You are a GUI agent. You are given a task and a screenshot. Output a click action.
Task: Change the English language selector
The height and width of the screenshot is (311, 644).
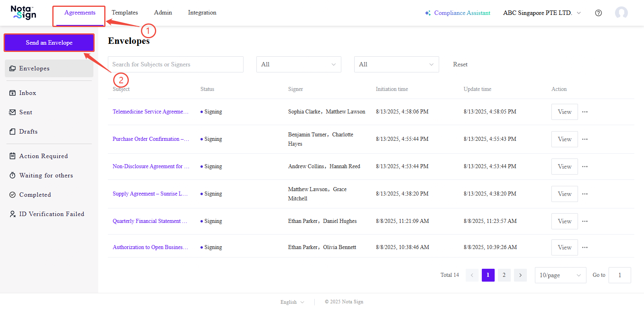292,302
